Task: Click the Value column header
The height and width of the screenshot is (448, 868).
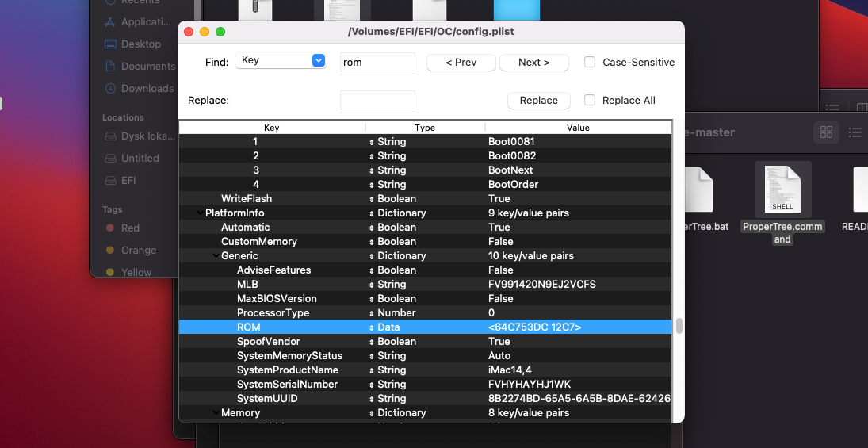Action: click(x=579, y=128)
